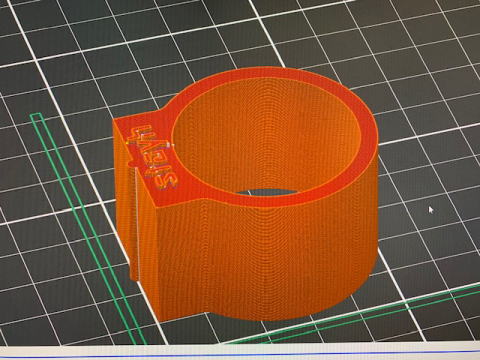Click the model's bottom edge touching the build plate
480x360 pixels.
[267, 318]
